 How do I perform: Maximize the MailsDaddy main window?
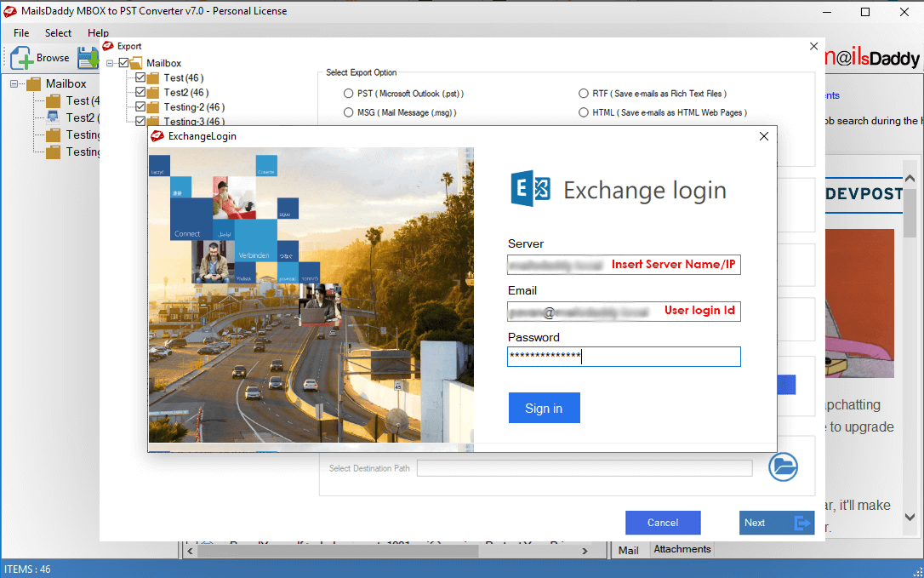point(865,12)
